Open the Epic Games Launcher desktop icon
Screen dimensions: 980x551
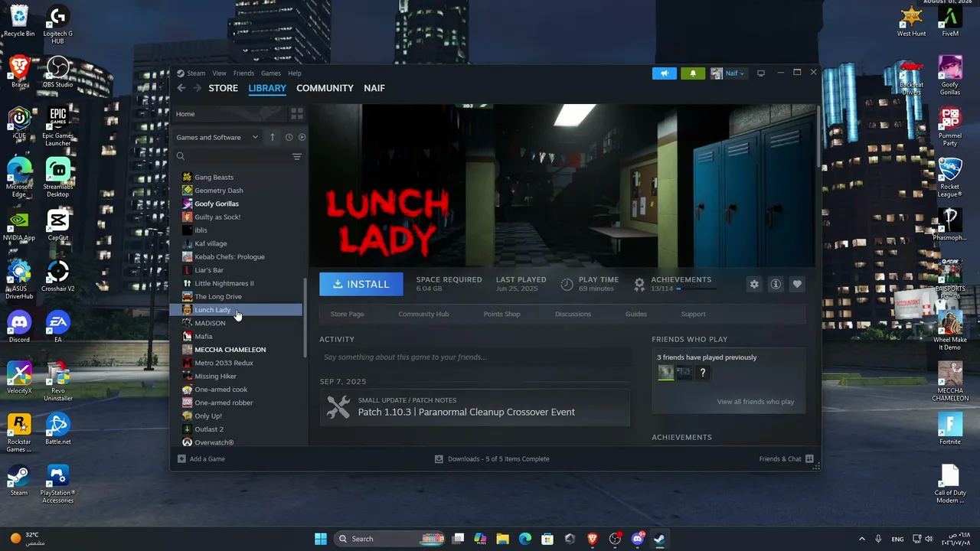57,126
